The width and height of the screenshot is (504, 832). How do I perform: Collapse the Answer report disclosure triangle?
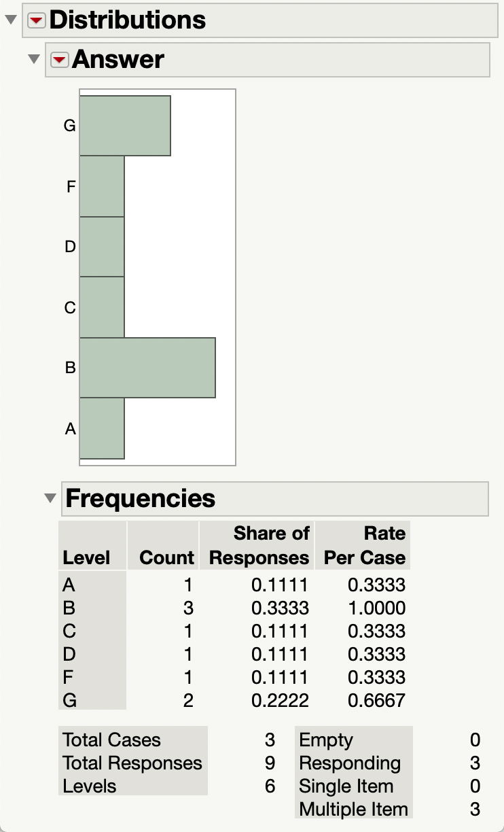(33, 58)
